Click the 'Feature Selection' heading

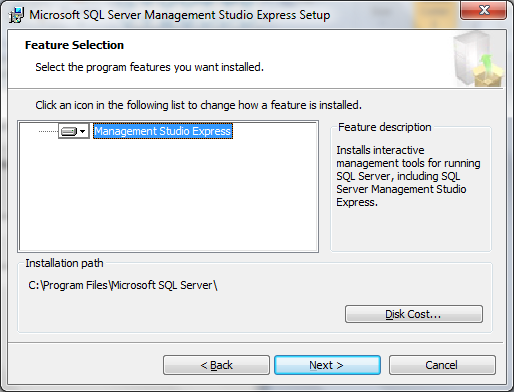pos(74,45)
